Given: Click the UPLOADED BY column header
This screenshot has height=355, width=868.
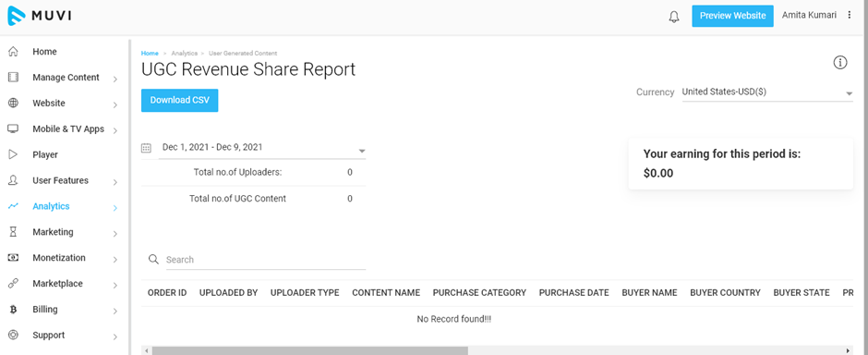Looking at the screenshot, I should tap(229, 292).
